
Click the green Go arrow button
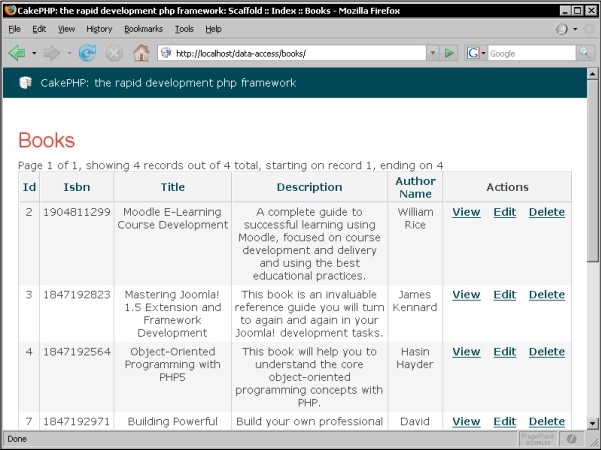[x=449, y=53]
